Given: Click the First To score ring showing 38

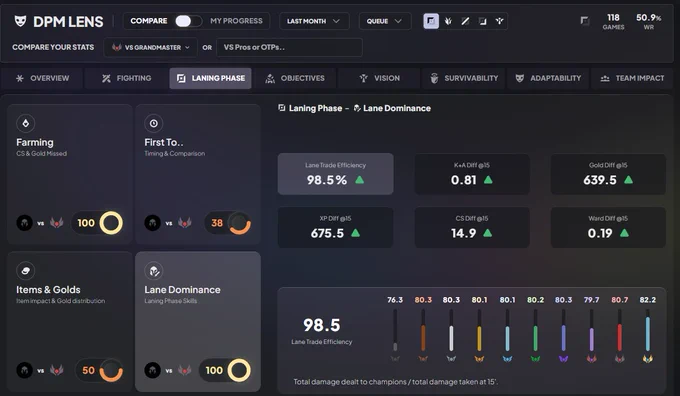Looking at the screenshot, I should [x=239, y=223].
